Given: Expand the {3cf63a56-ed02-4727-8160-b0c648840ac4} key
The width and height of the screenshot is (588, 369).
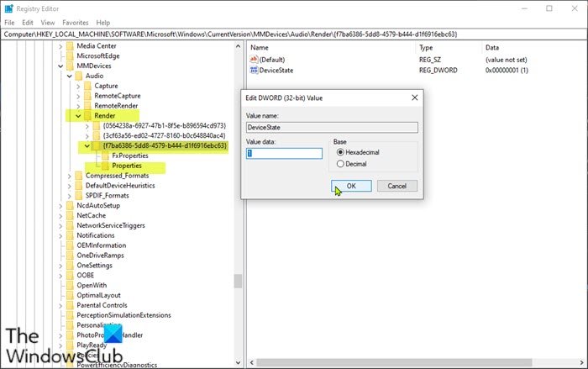Looking at the screenshot, I should coord(87,136).
